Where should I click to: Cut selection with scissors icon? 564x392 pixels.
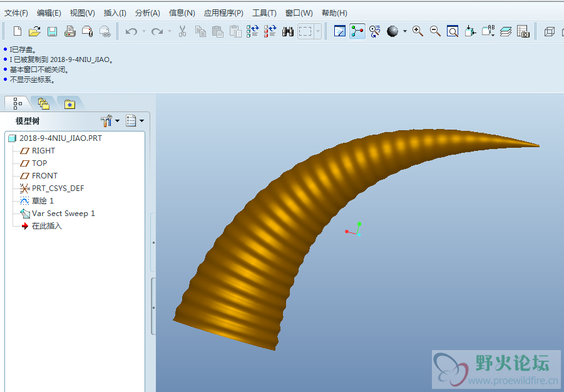[x=182, y=31]
